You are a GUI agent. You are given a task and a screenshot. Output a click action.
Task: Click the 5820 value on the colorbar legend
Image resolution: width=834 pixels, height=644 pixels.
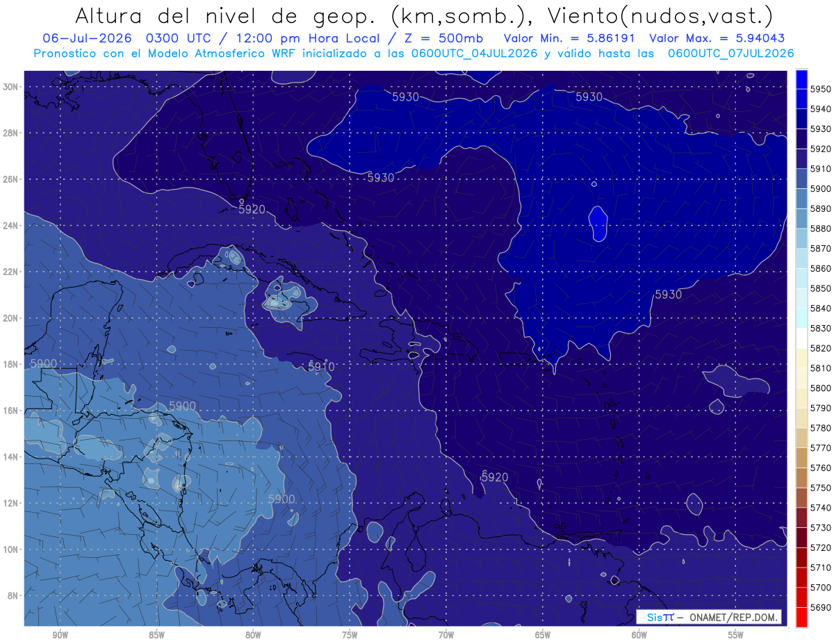click(x=821, y=348)
